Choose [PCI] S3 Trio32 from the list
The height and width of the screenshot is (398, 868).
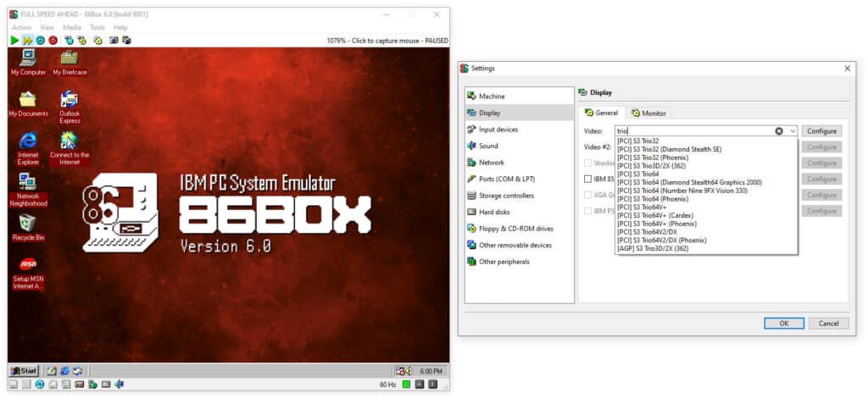coord(706,141)
